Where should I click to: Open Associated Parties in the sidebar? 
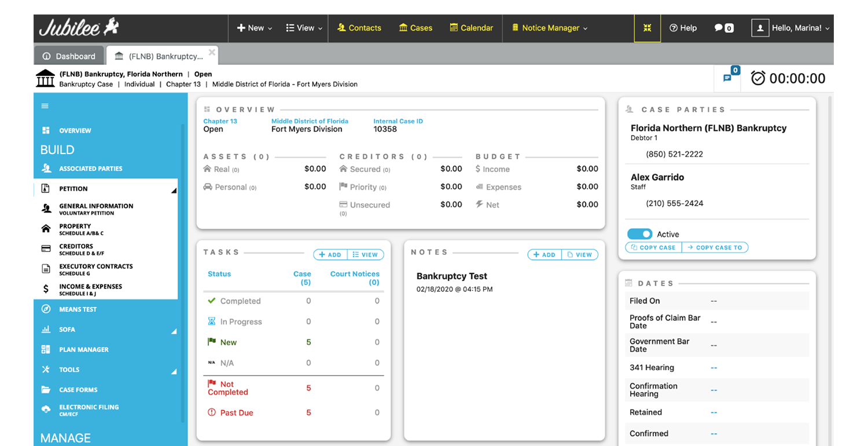91,169
